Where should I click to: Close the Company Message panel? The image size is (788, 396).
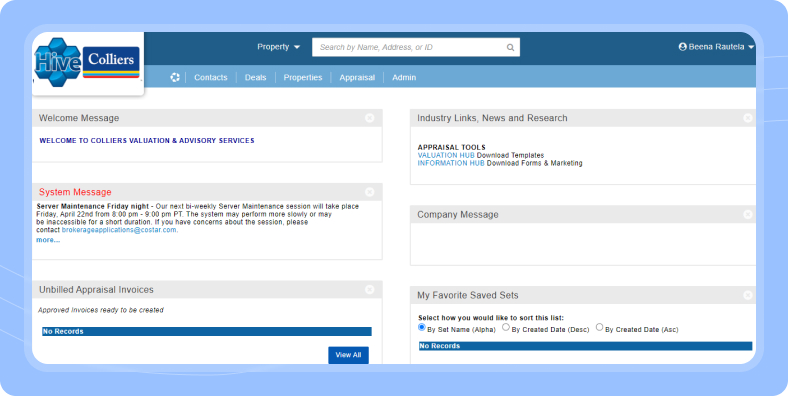(748, 214)
